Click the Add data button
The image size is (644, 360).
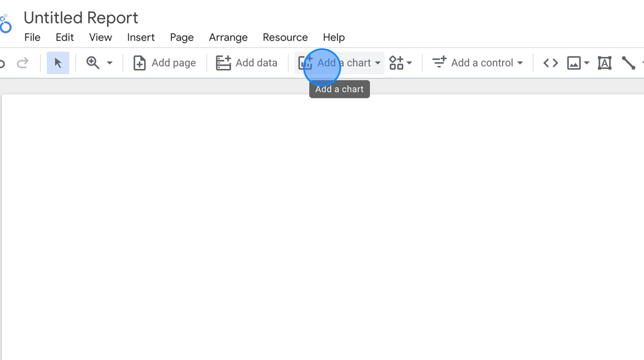[x=247, y=63]
